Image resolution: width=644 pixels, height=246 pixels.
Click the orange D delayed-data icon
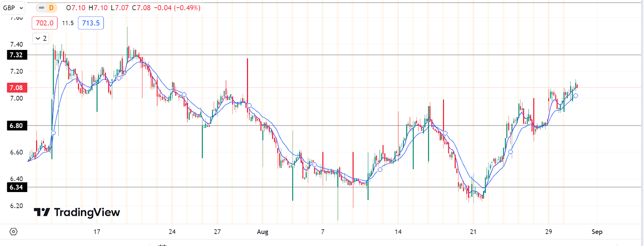point(51,8)
